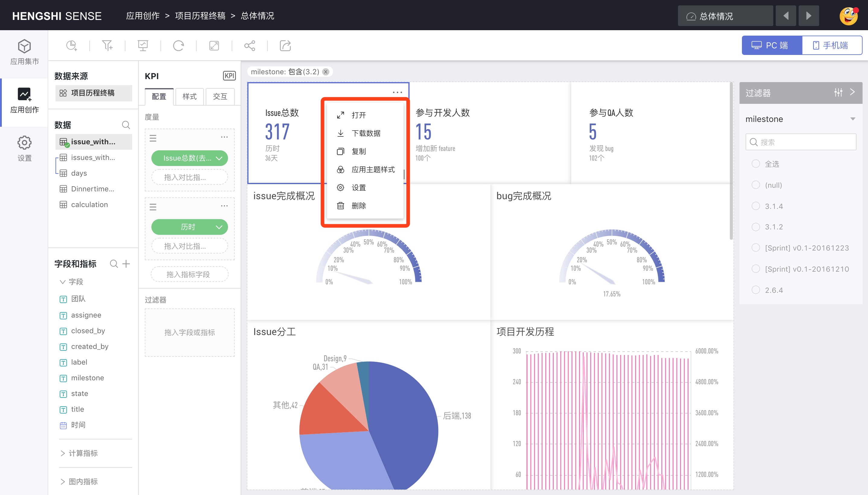
Task: Click the 项目历程终稿 data source button
Action: click(93, 93)
